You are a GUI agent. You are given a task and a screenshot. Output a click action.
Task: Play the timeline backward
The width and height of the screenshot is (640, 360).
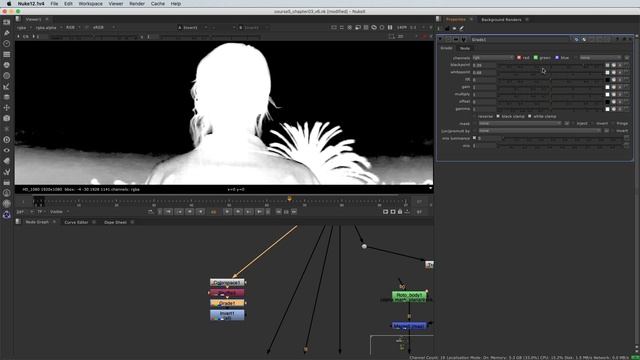(200, 212)
